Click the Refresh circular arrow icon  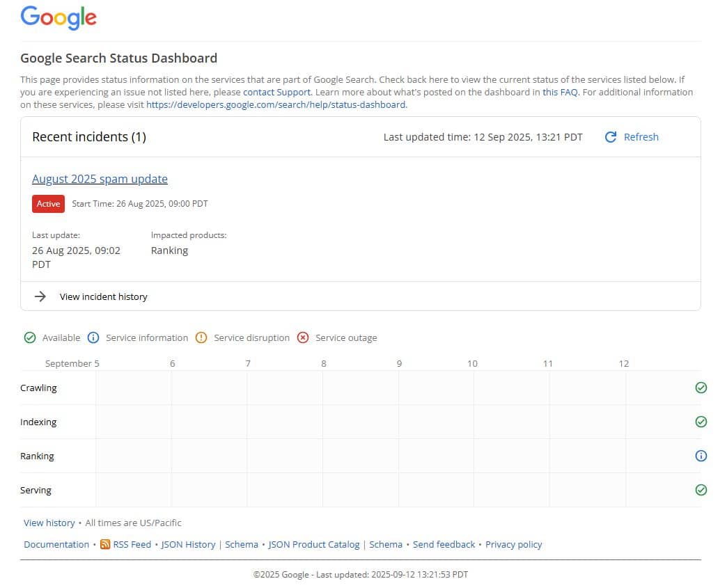[x=611, y=137]
